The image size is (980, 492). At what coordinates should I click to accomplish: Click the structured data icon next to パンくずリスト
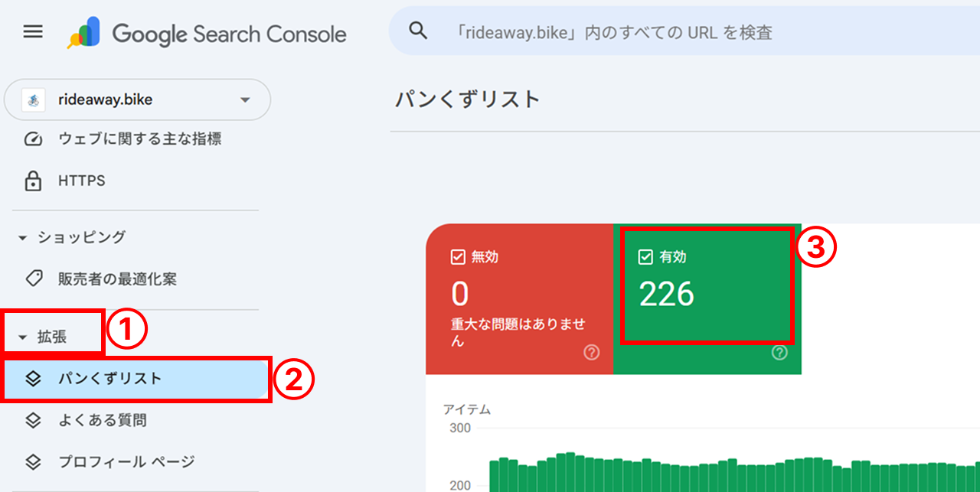(34, 378)
